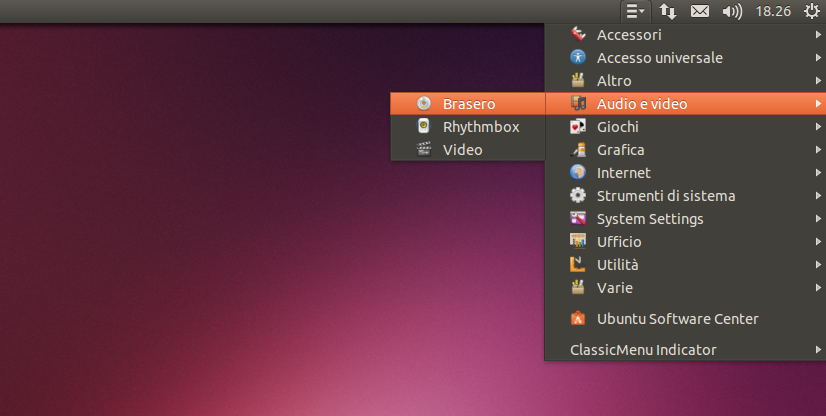This screenshot has width=826, height=416.
Task: Click the Utilità category icon
Action: click(x=578, y=264)
